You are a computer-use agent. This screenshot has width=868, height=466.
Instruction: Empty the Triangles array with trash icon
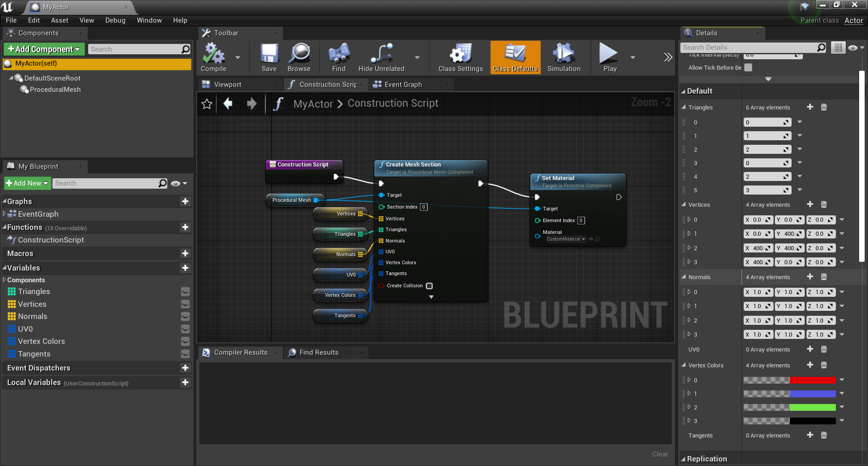click(824, 107)
